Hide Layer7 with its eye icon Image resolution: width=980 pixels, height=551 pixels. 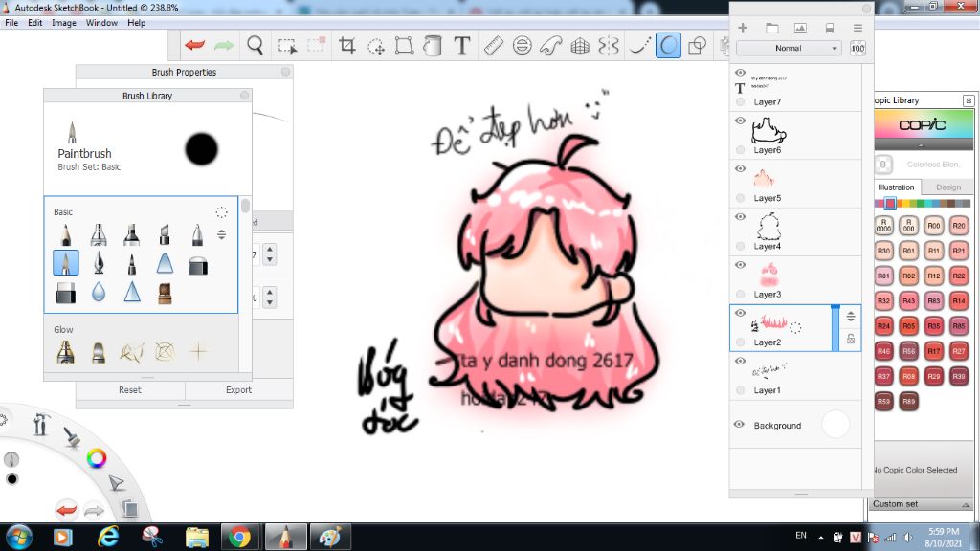click(x=741, y=73)
